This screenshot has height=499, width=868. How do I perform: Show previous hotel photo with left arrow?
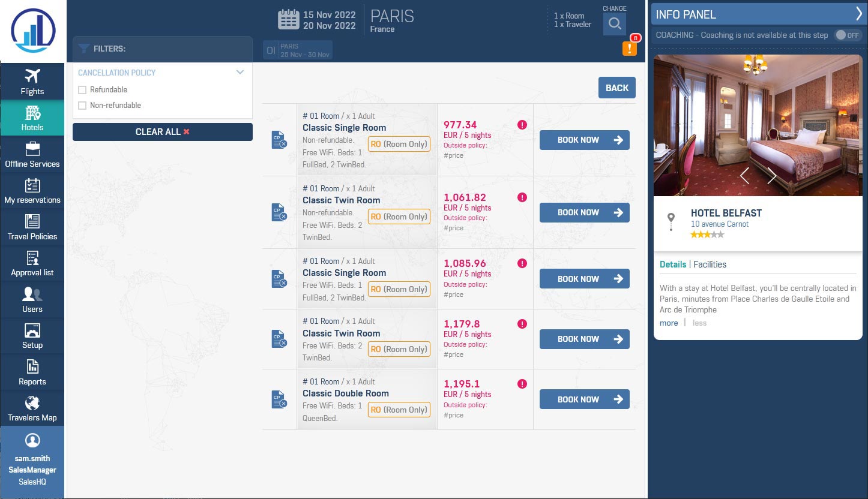pyautogui.click(x=744, y=176)
